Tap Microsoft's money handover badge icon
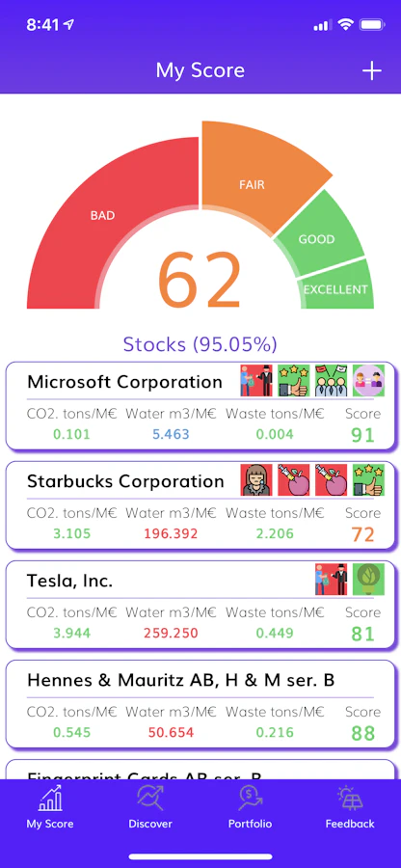 pyautogui.click(x=256, y=380)
